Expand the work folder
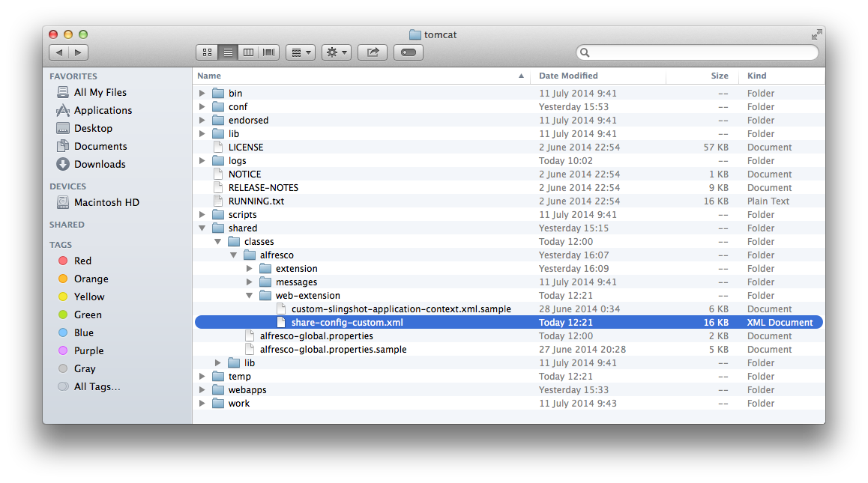Viewport: 868px width, 483px height. (202, 404)
